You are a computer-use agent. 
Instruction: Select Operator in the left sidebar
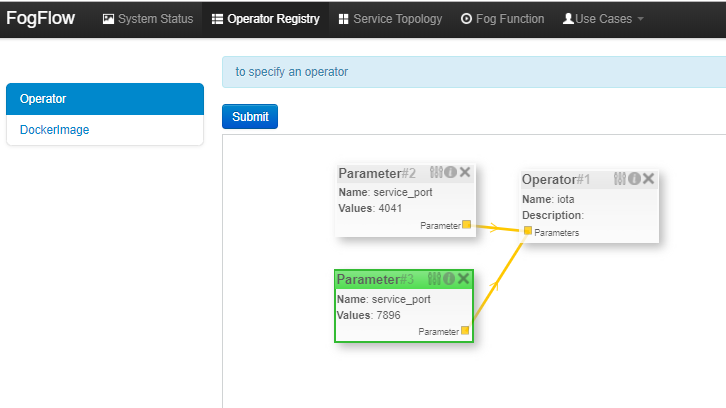105,99
